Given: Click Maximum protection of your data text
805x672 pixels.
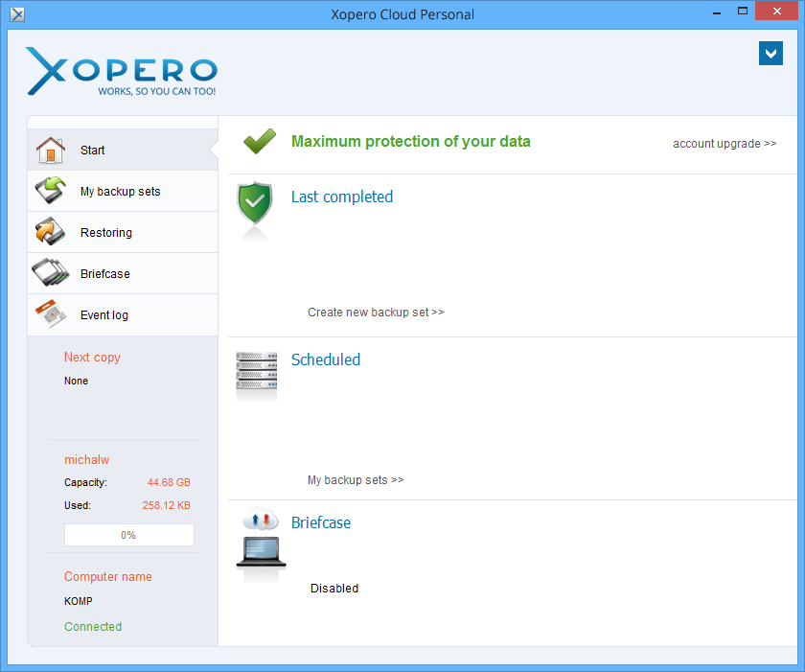Looking at the screenshot, I should click(x=411, y=141).
